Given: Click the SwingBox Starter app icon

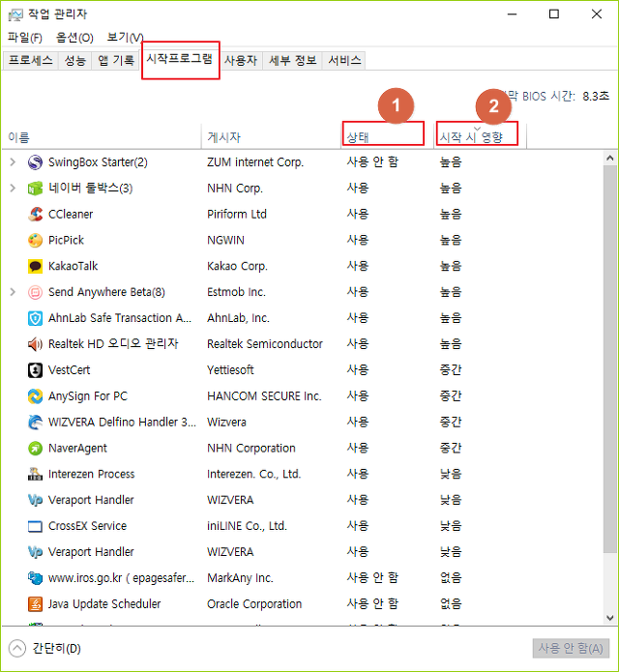Looking at the screenshot, I should coord(35,162).
